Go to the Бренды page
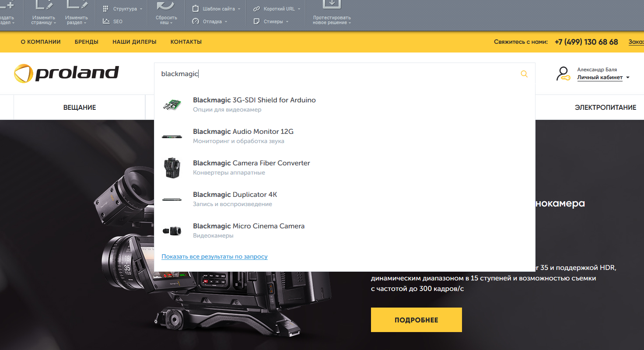This screenshot has height=350, width=644. tap(87, 42)
